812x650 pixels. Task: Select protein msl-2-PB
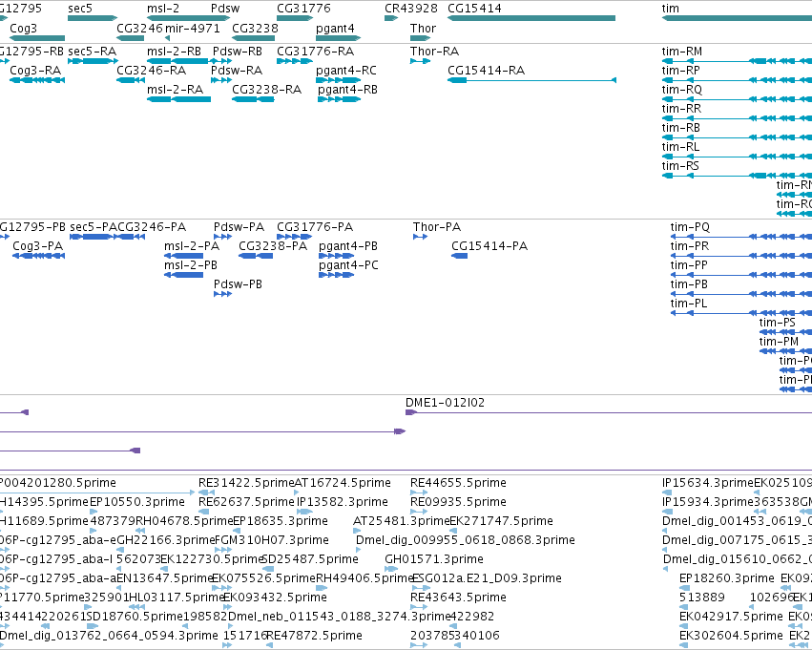pos(184,275)
